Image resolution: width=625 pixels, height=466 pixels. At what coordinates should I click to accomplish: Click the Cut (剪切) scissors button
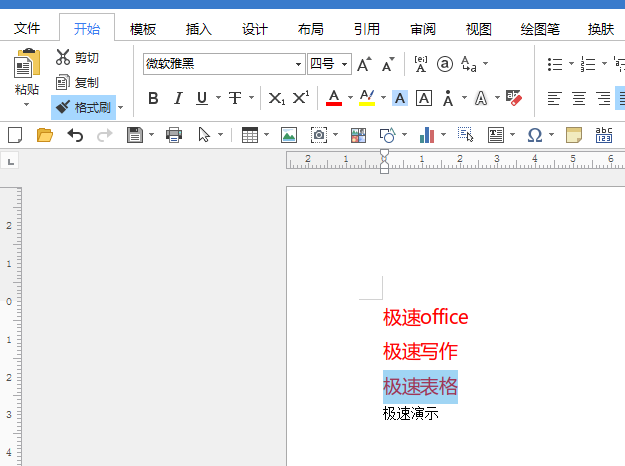[77, 57]
